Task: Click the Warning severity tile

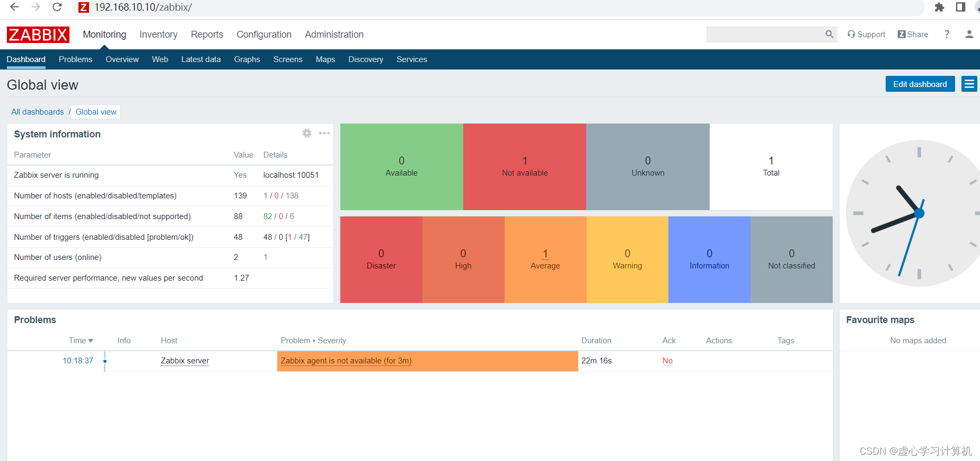Action: (628, 259)
